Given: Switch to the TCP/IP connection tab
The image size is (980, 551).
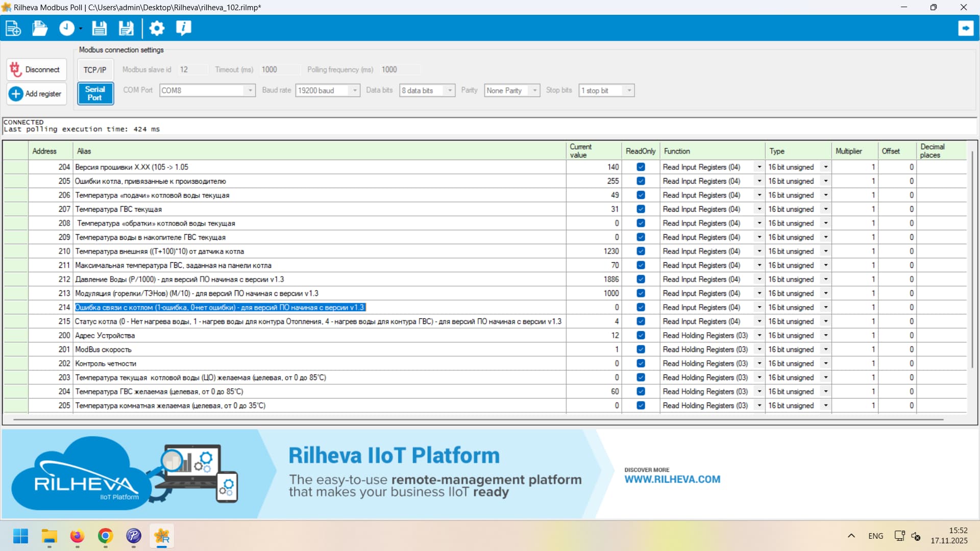Looking at the screenshot, I should (x=95, y=70).
